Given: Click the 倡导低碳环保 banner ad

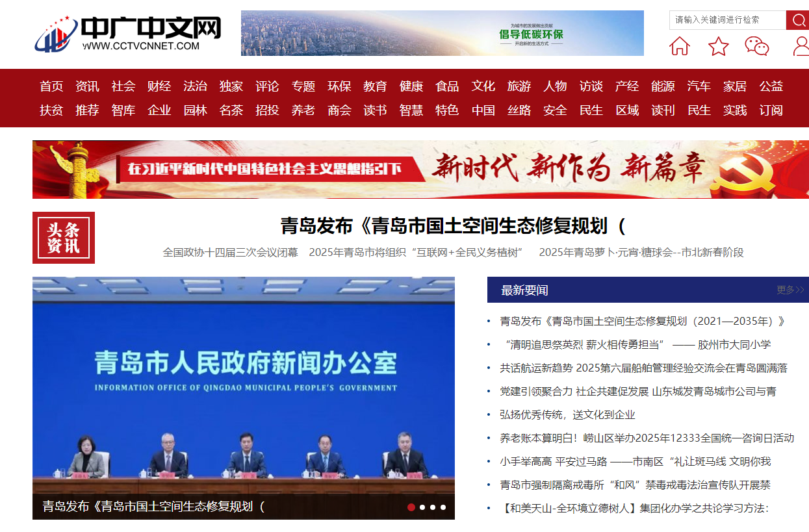Looking at the screenshot, I should (441, 32).
